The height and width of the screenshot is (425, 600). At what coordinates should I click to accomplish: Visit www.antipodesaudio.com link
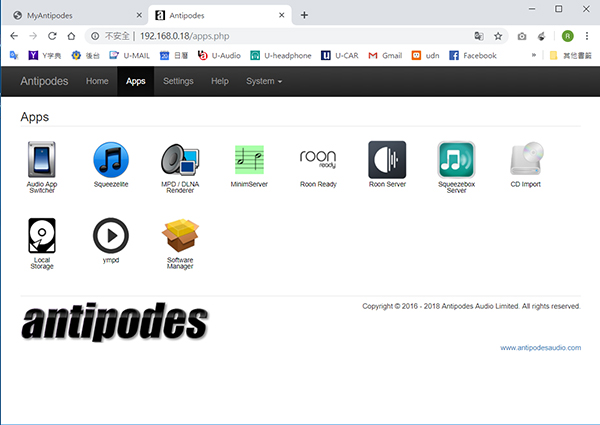point(541,348)
